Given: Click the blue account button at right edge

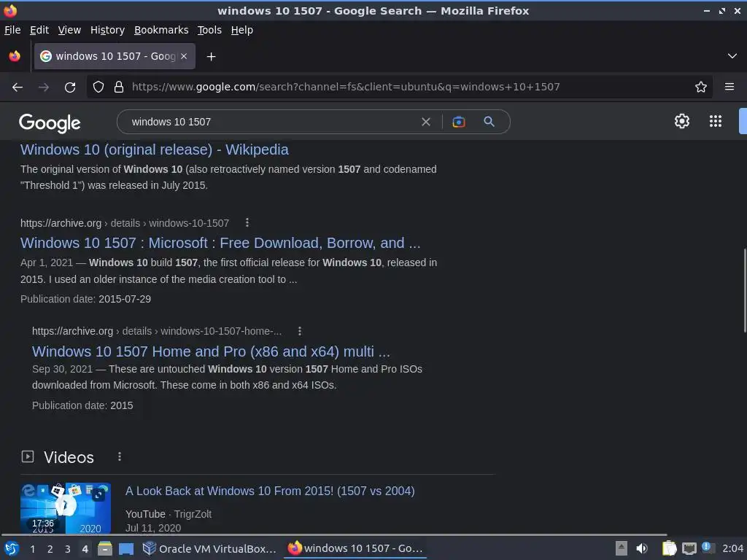Looking at the screenshot, I should (x=743, y=121).
